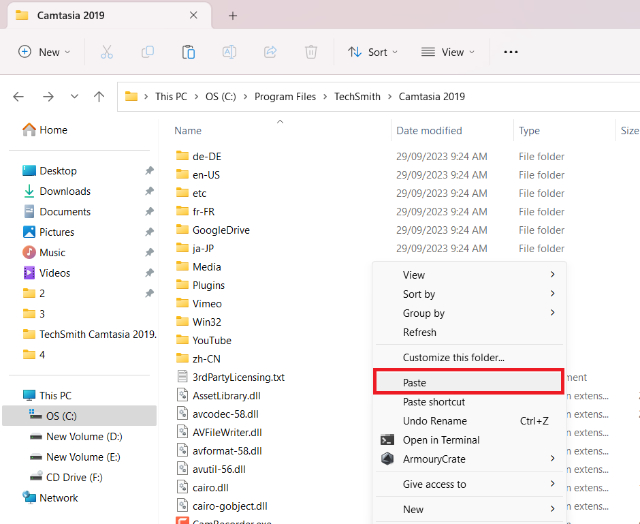Click the Delete trash icon in toolbar
This screenshot has width=640, height=524.
(x=311, y=52)
